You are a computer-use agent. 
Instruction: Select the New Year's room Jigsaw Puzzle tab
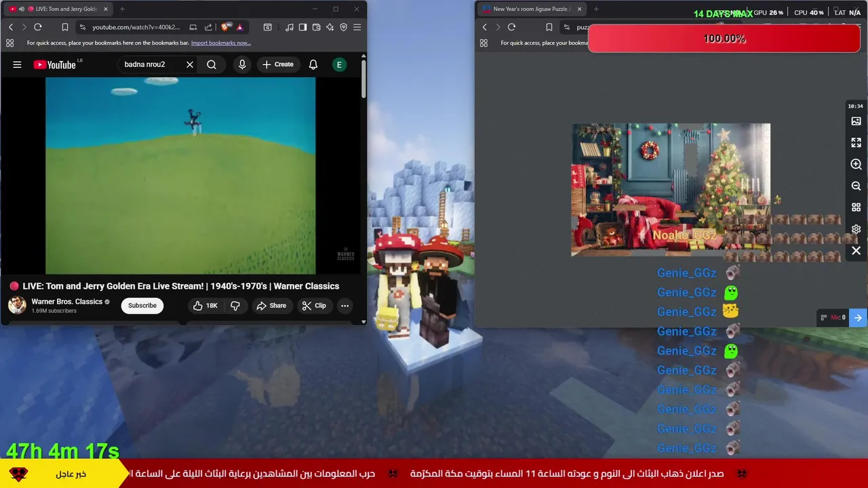532,9
